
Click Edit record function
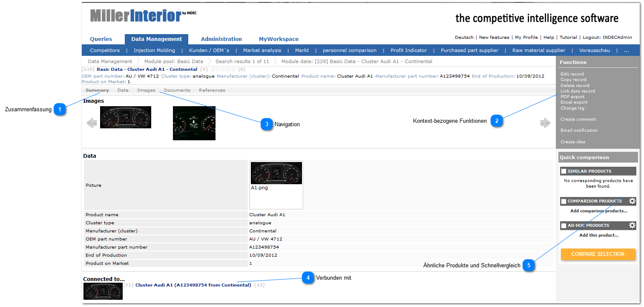[572, 74]
